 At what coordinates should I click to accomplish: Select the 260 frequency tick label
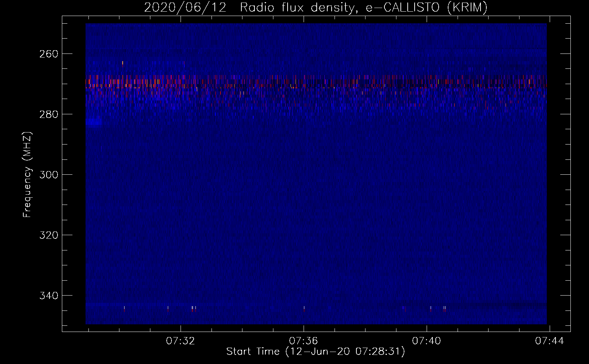48,54
